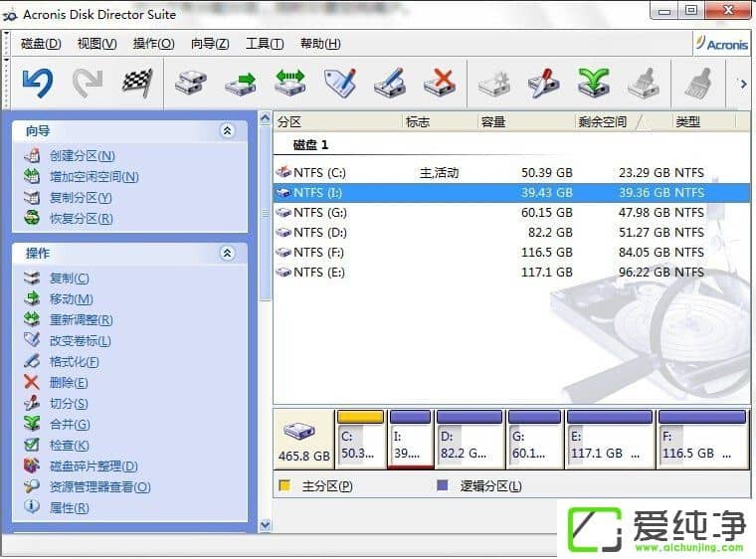Click the Split partition toolbar icon
The width and height of the screenshot is (756, 559).
(544, 83)
